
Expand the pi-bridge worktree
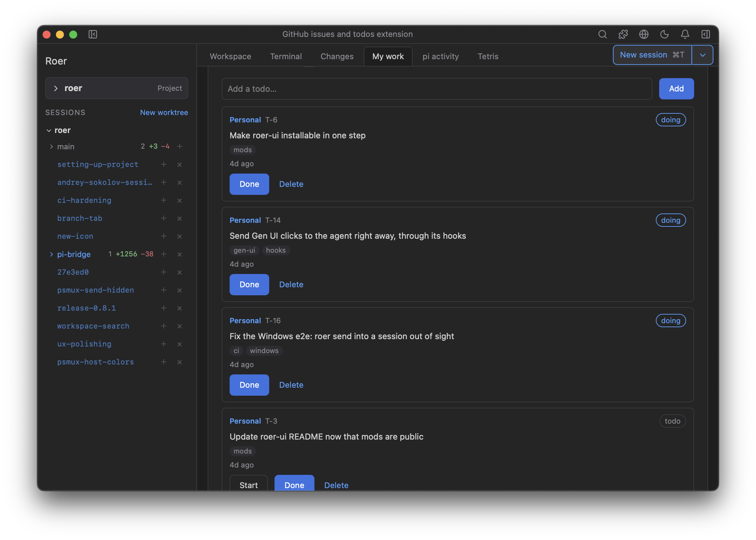(51, 254)
